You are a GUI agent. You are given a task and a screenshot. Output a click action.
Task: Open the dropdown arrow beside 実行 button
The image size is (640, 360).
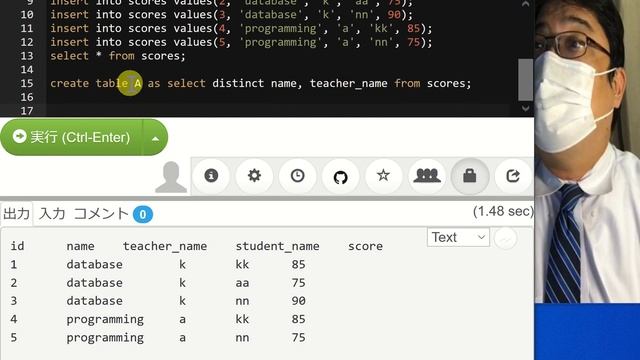pos(156,138)
